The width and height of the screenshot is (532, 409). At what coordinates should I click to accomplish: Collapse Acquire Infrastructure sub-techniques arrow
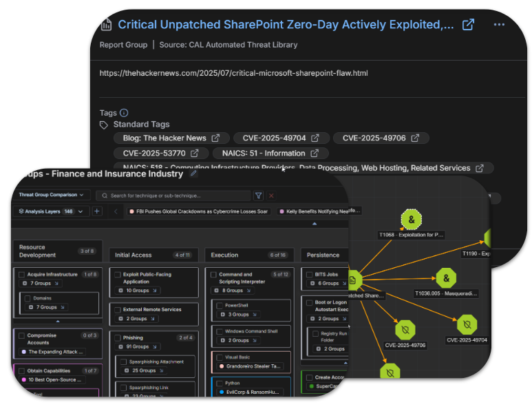[58, 321]
